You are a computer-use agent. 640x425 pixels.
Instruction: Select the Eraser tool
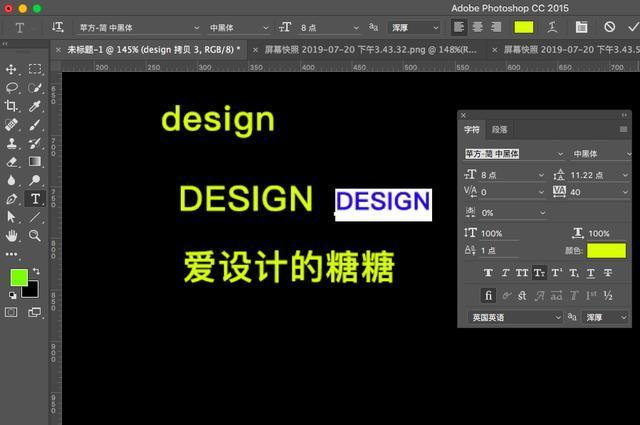(x=11, y=162)
